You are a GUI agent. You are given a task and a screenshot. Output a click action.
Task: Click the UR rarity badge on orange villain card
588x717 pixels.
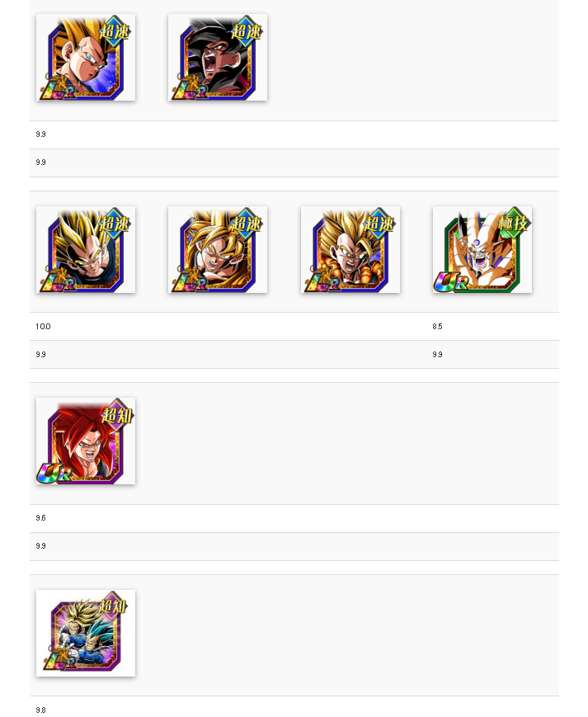[x=450, y=282]
